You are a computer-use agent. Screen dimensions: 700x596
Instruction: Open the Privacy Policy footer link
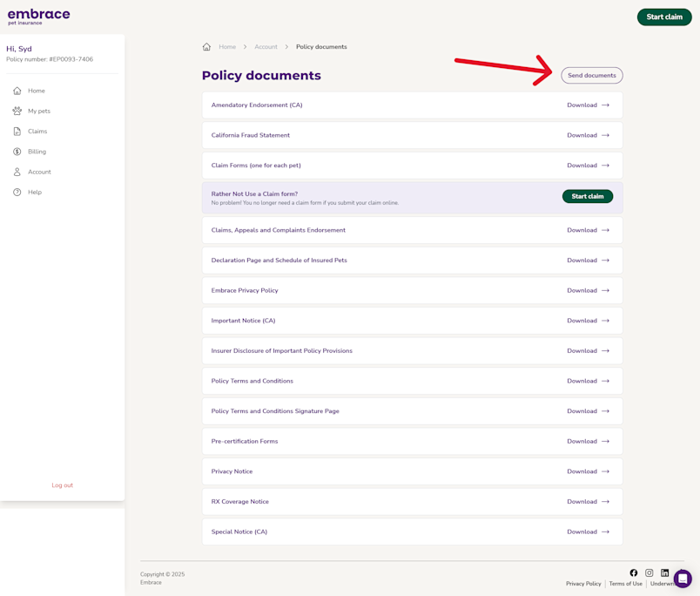click(x=583, y=584)
